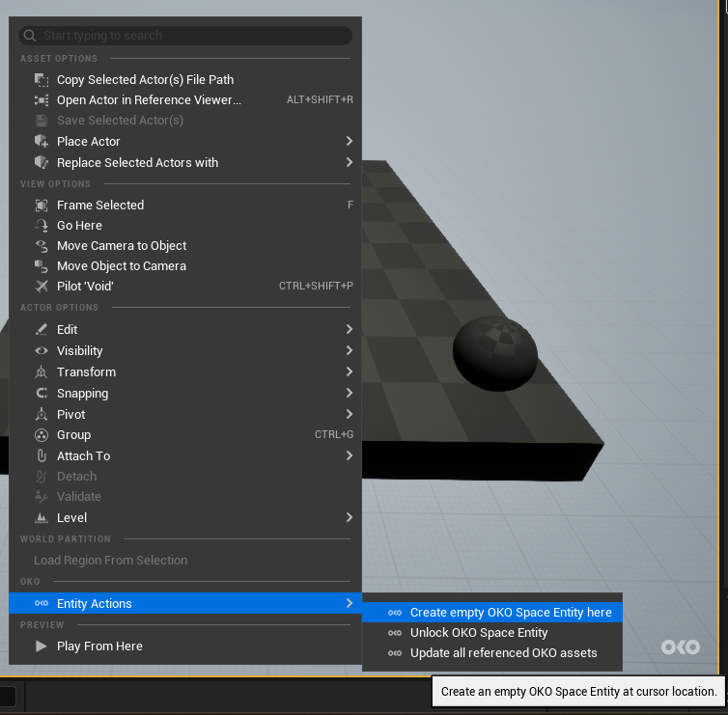
Task: Choose Frame Selected menu entry
Action: (185, 206)
